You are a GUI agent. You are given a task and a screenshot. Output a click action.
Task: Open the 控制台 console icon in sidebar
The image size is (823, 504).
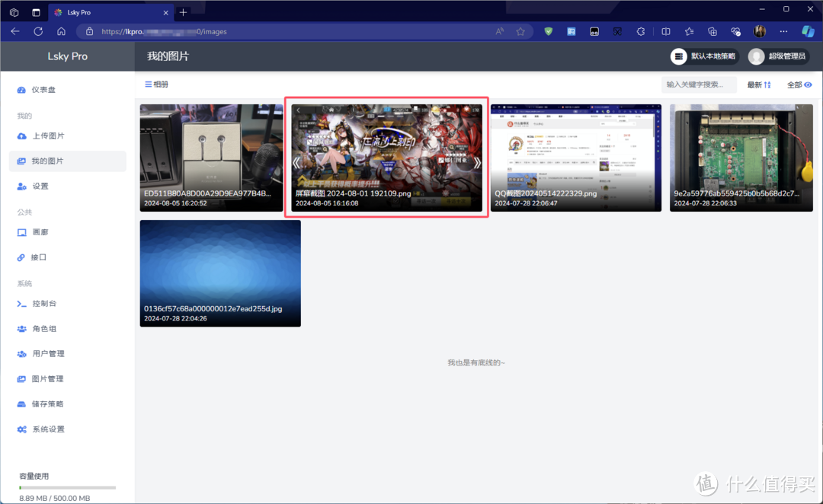[21, 304]
